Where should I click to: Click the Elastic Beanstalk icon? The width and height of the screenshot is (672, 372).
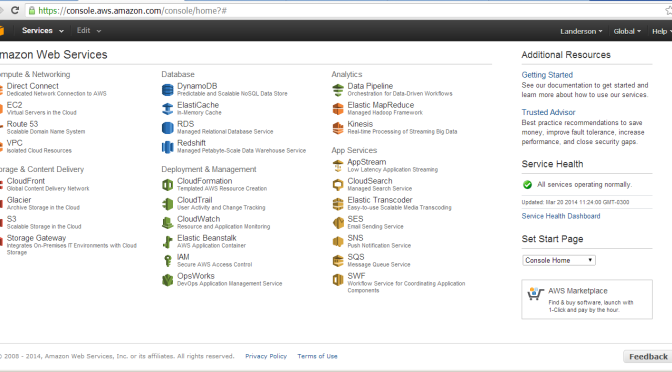click(x=168, y=242)
